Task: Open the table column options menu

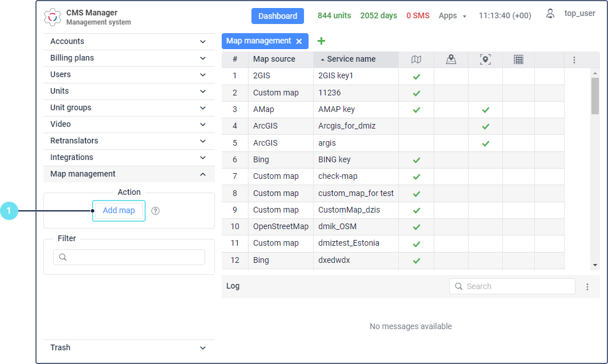Action: [574, 59]
